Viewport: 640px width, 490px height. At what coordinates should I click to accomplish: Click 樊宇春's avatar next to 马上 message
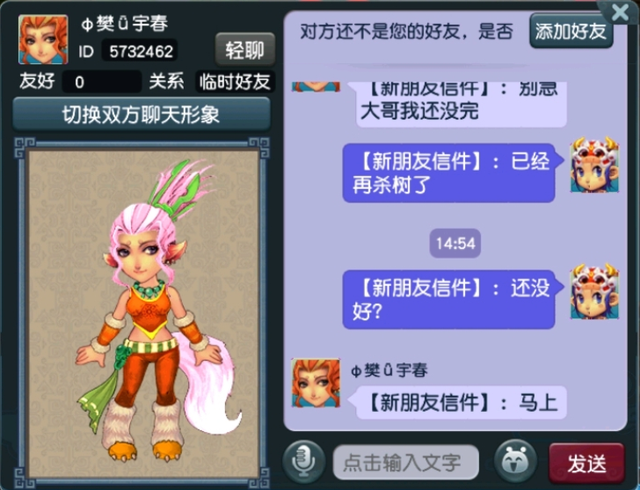pyautogui.click(x=316, y=383)
